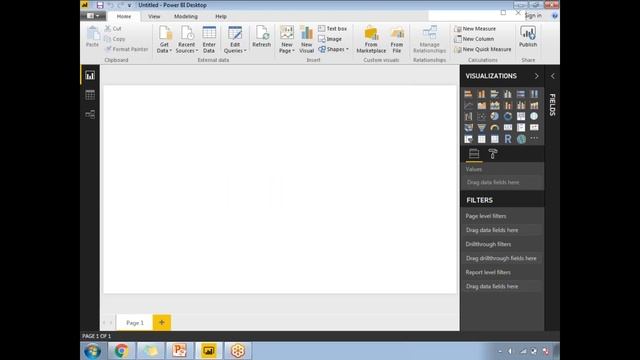
Task: Open the Home ribbon tab
Action: click(x=124, y=16)
